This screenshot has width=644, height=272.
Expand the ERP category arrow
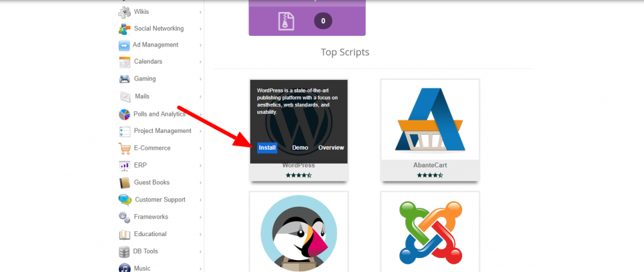[201, 166]
